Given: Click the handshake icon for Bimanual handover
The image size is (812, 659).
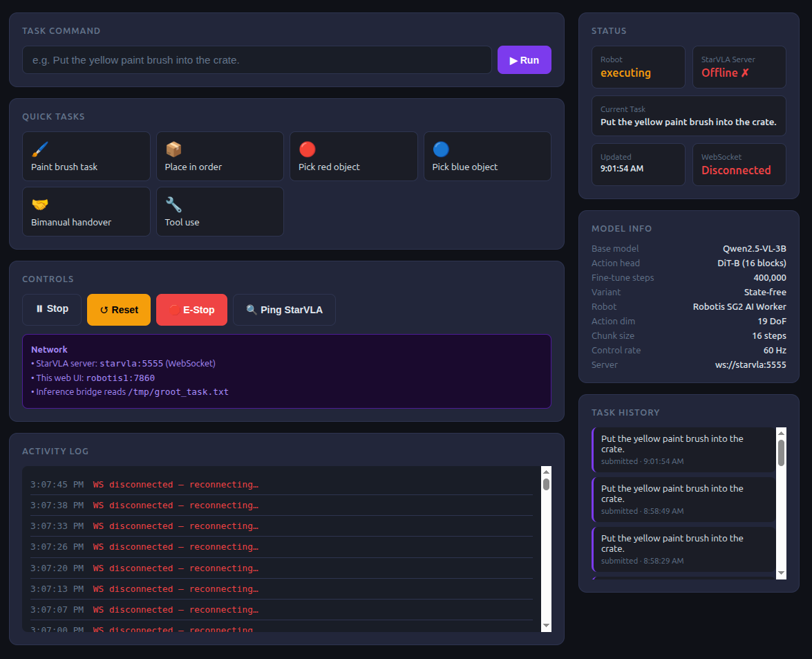Looking at the screenshot, I should pyautogui.click(x=40, y=205).
